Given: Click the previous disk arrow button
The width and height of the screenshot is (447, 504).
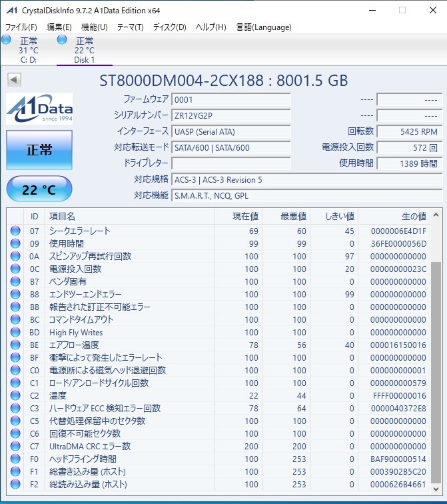Looking at the screenshot, I should (14, 80).
